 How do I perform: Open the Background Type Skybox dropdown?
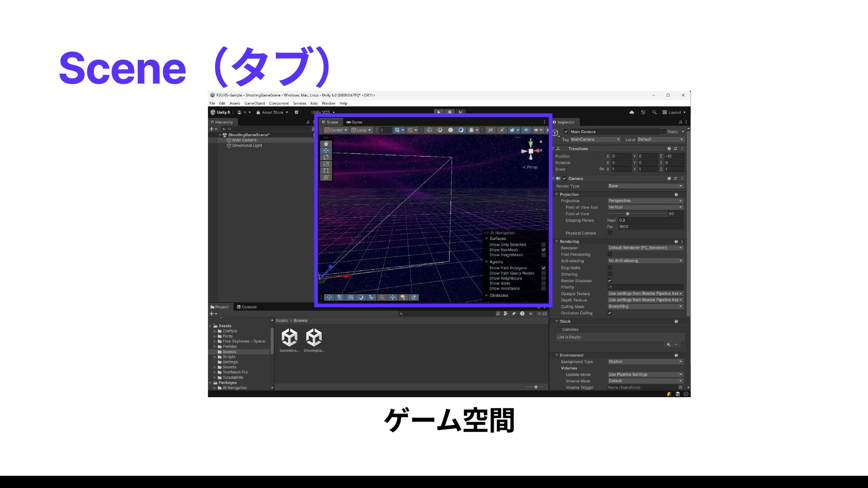tap(645, 361)
